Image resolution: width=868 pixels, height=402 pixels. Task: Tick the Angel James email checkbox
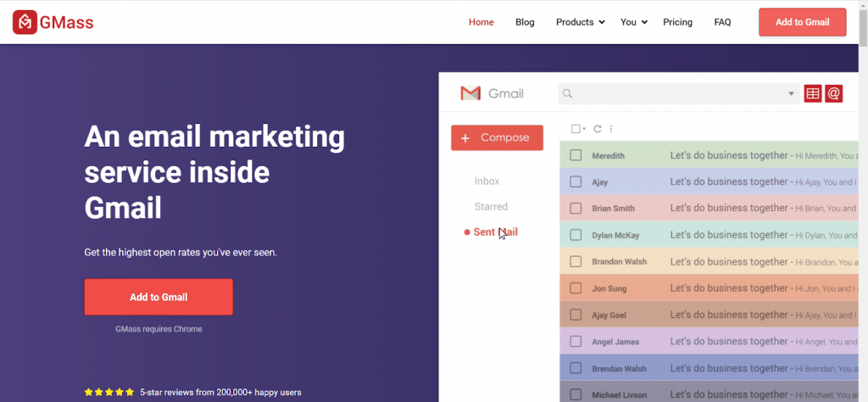576,341
